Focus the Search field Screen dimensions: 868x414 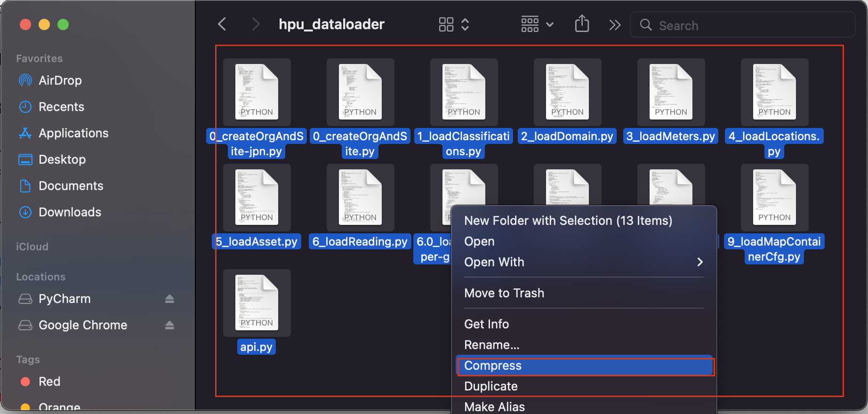pos(743,25)
